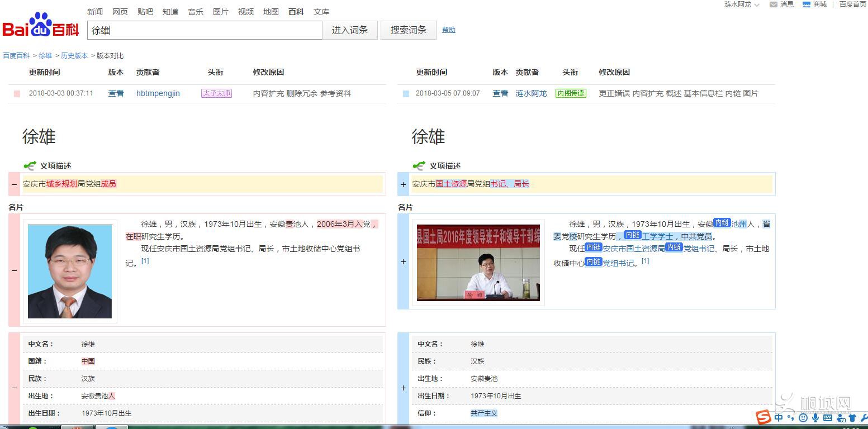Click the 安徽贵池人 value in the left table
The image size is (868, 429).
click(x=98, y=396)
